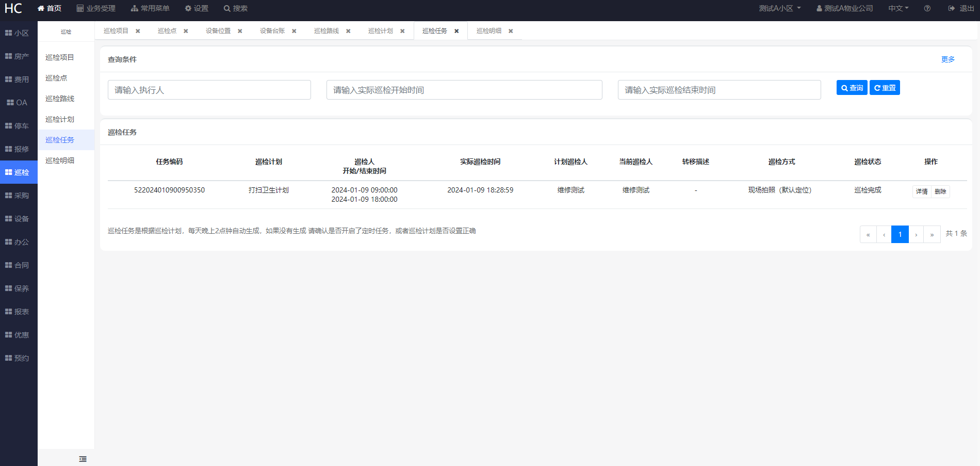Focus the 请输入执行人 input field

(209, 90)
